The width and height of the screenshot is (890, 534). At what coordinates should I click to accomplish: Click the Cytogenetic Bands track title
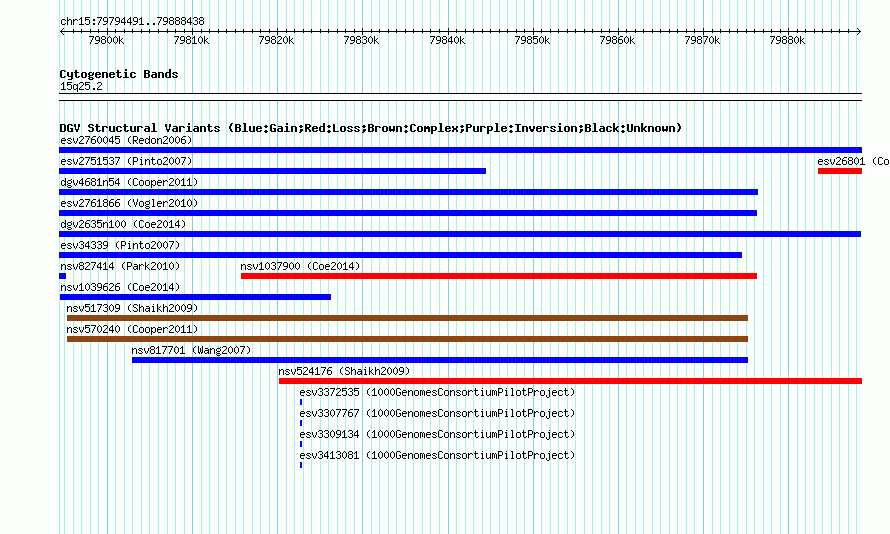pos(119,74)
